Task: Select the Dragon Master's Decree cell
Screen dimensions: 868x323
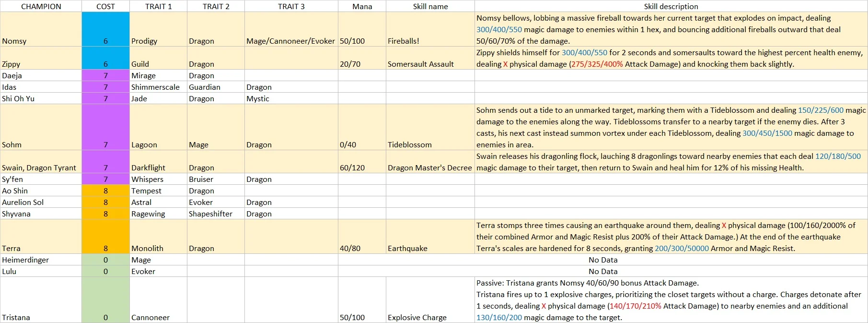Action: pyautogui.click(x=430, y=162)
